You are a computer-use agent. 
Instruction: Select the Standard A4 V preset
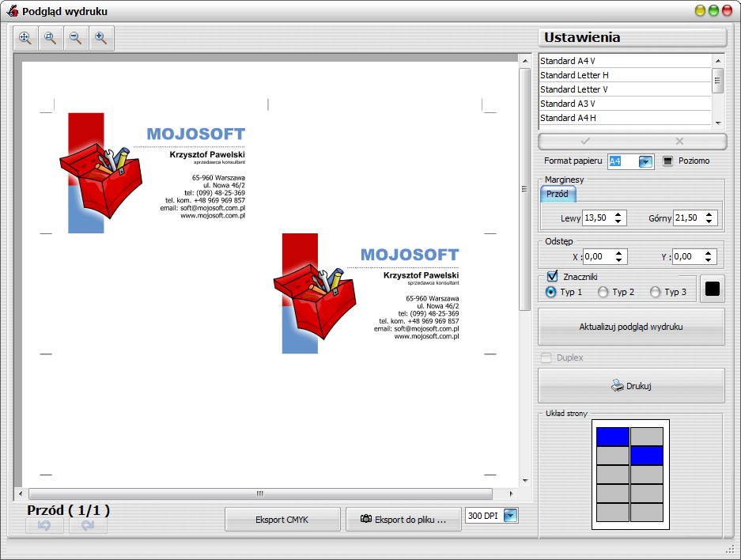[x=625, y=61]
